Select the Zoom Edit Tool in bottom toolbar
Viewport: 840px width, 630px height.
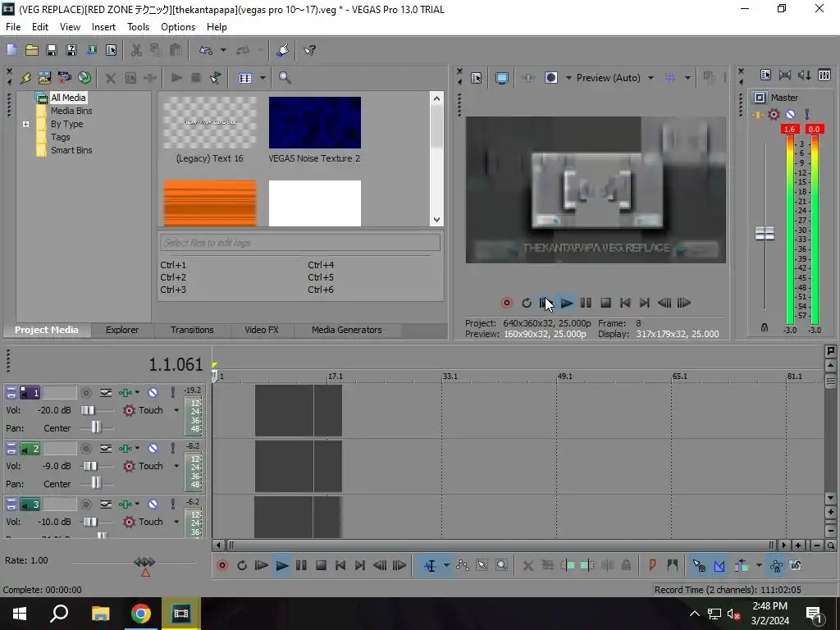coord(501,565)
